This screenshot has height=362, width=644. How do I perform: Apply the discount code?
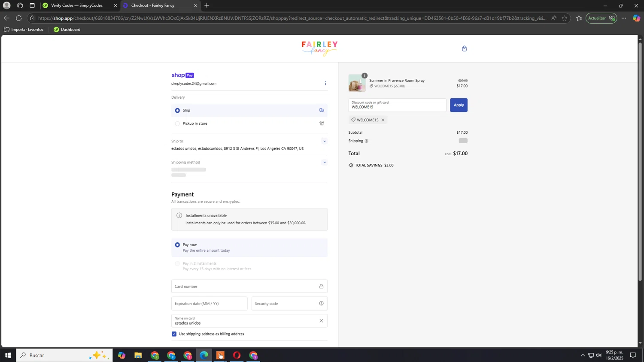click(x=459, y=105)
